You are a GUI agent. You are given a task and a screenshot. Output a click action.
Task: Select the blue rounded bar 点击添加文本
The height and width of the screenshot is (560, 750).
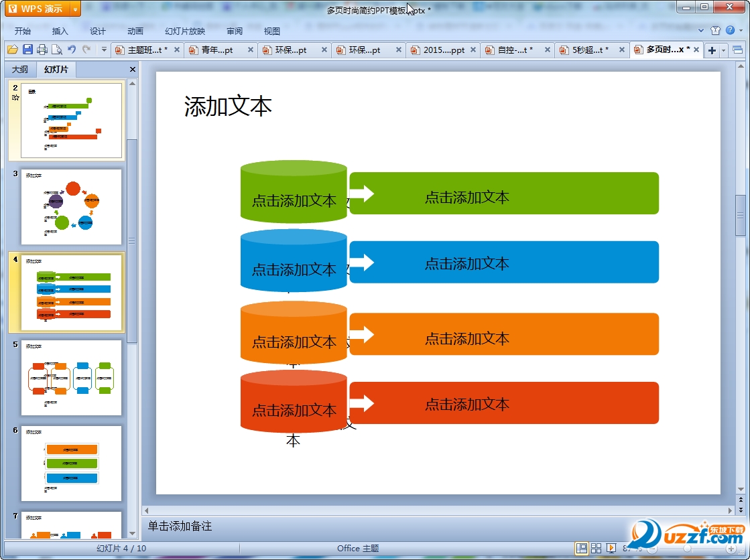tap(504, 262)
